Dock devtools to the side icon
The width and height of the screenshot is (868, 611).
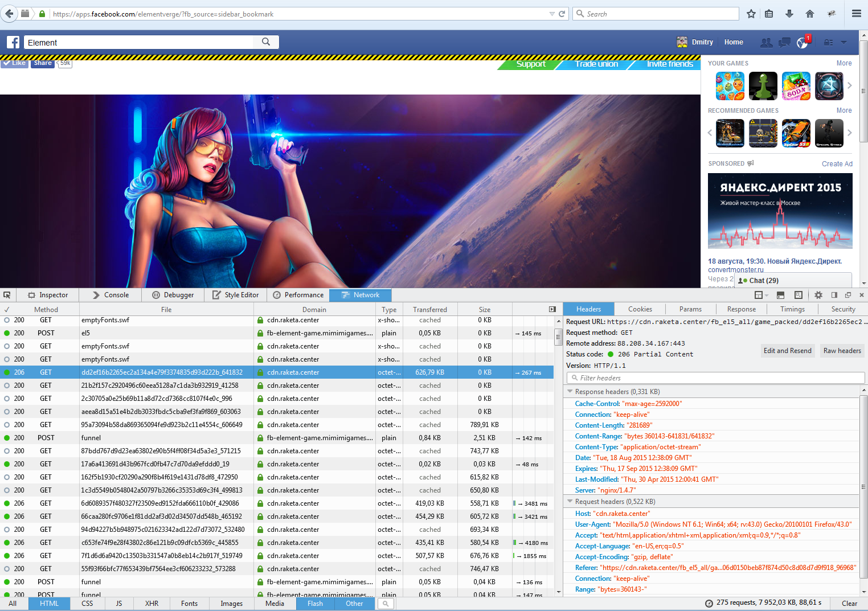coord(834,295)
